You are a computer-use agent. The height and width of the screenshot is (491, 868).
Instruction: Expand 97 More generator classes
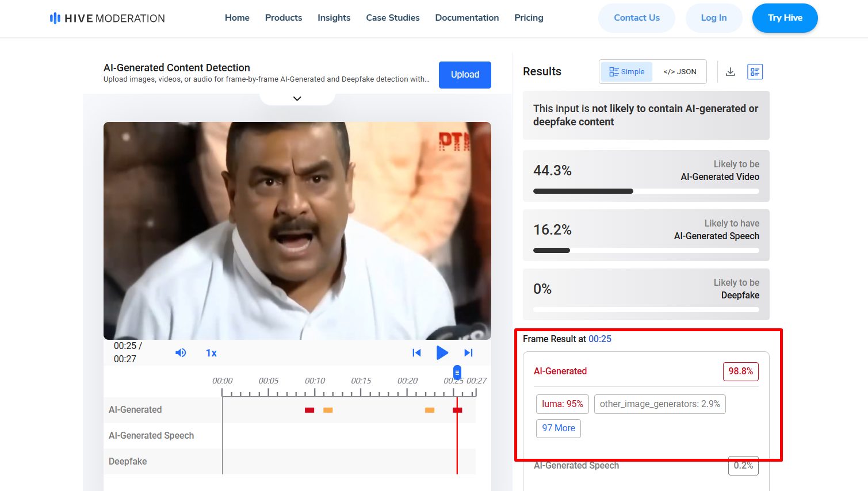[x=559, y=428]
